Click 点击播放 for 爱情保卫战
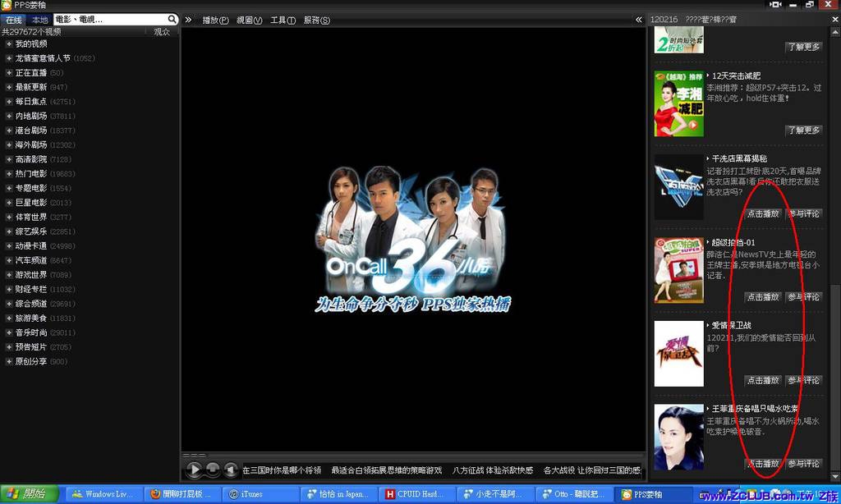This screenshot has width=841, height=504. click(x=762, y=381)
